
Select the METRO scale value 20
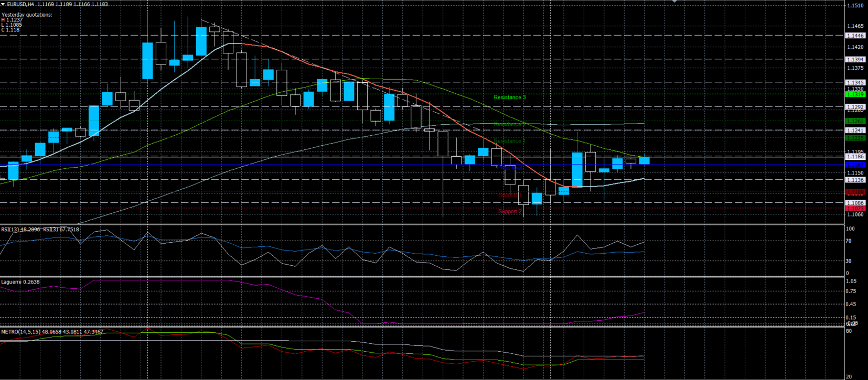pos(849,377)
